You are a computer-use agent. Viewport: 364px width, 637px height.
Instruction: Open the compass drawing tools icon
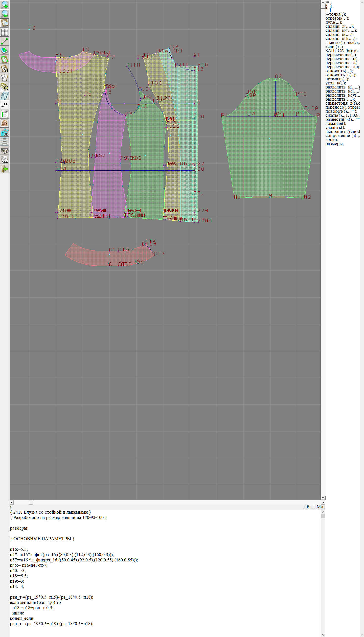pos(5,78)
